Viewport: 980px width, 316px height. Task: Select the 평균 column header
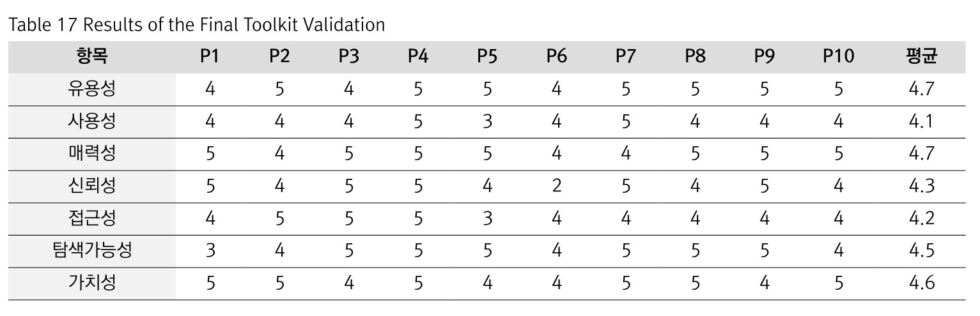[x=921, y=56]
